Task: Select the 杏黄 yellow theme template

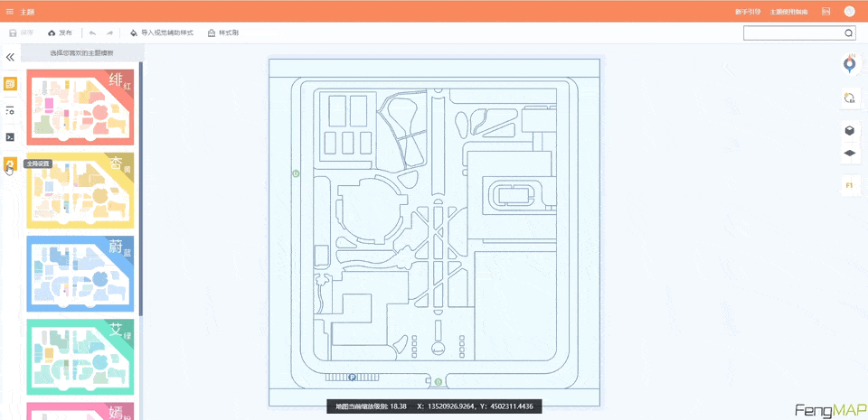Action: click(x=80, y=190)
